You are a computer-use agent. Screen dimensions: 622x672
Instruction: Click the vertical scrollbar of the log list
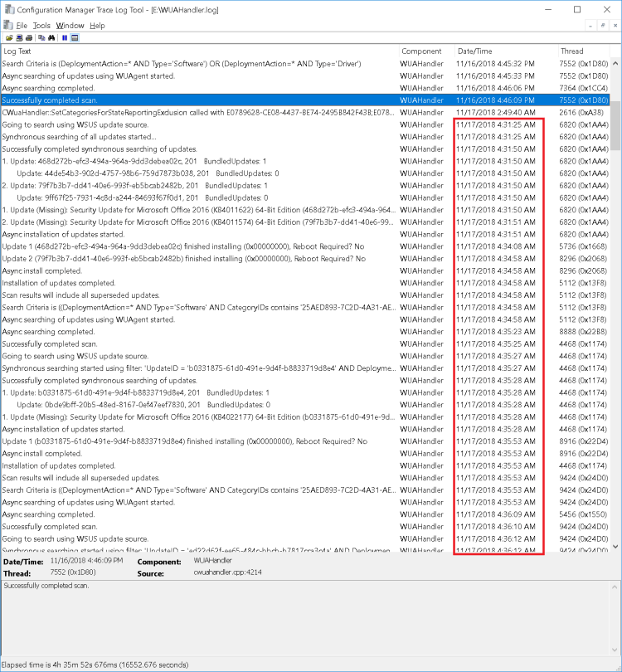click(615, 332)
